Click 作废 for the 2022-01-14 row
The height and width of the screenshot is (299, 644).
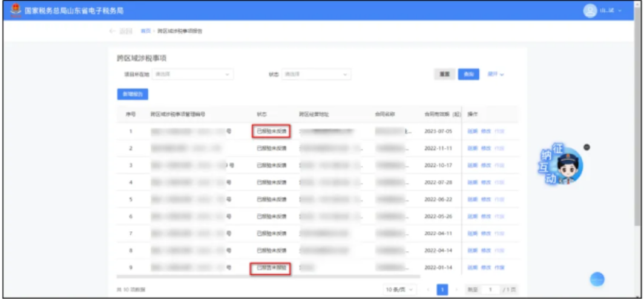[499, 268]
